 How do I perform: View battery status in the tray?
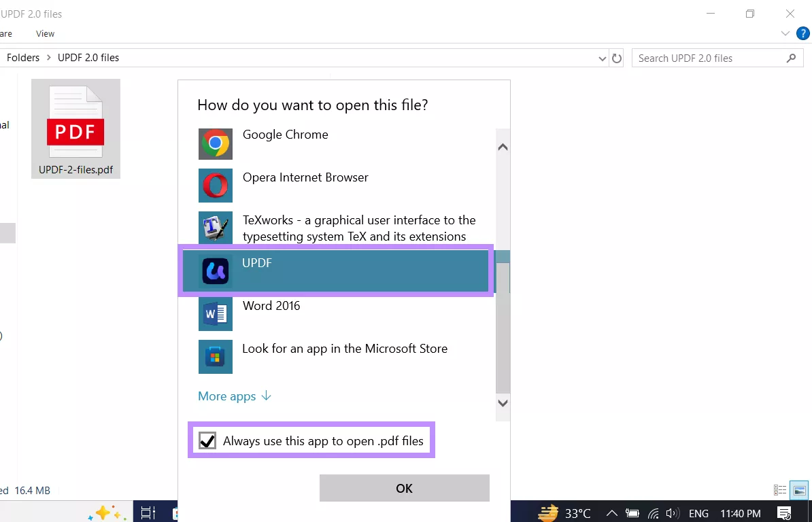(x=632, y=513)
